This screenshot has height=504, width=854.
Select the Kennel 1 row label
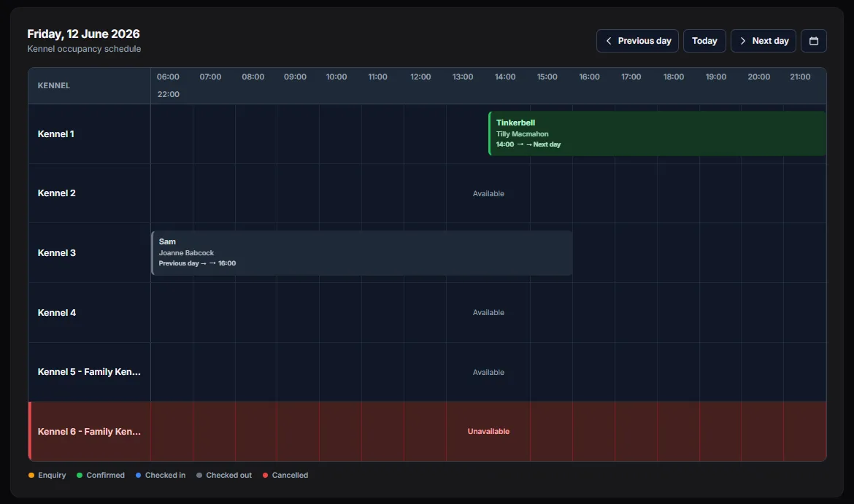tap(55, 134)
